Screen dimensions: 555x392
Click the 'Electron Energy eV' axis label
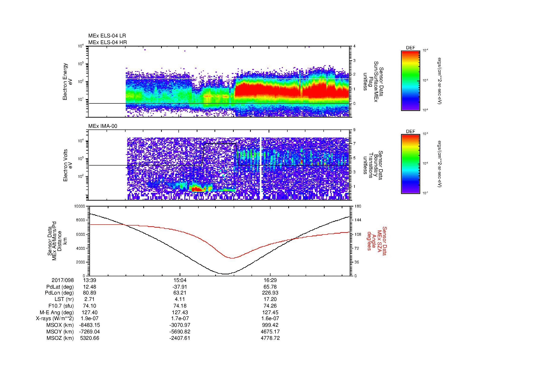[x=67, y=82]
